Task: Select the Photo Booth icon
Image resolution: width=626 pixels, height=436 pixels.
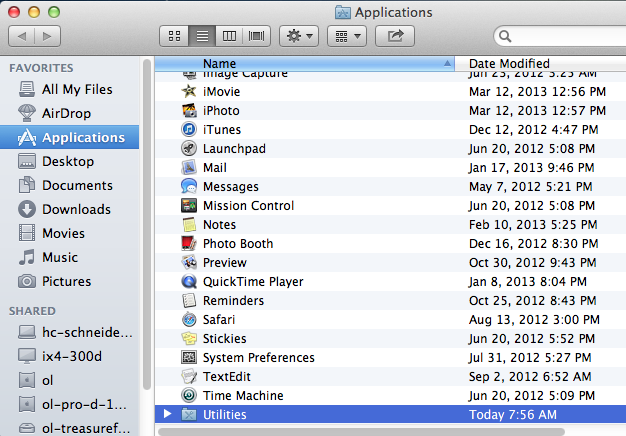Action: coord(189,244)
